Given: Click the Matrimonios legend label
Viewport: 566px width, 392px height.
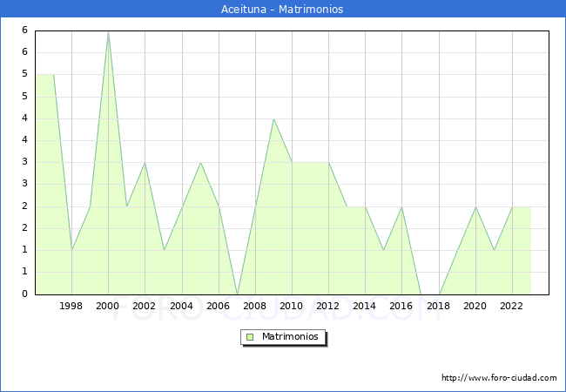Looking at the screenshot, I should pos(290,337).
